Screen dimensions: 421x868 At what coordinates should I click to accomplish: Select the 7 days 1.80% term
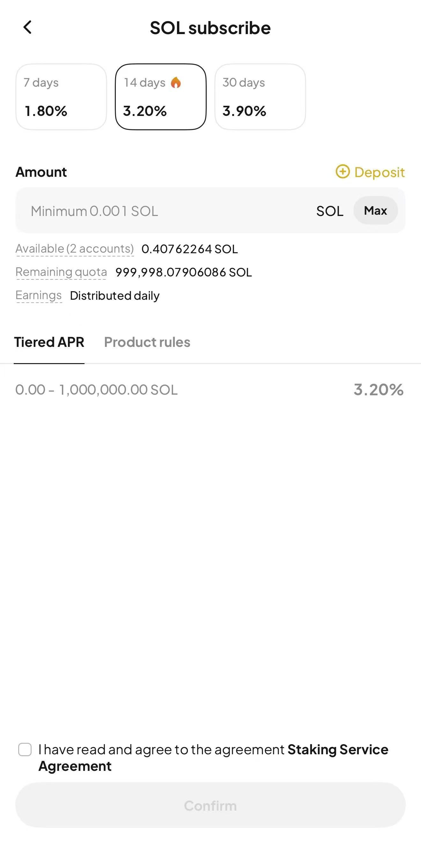pos(61,97)
